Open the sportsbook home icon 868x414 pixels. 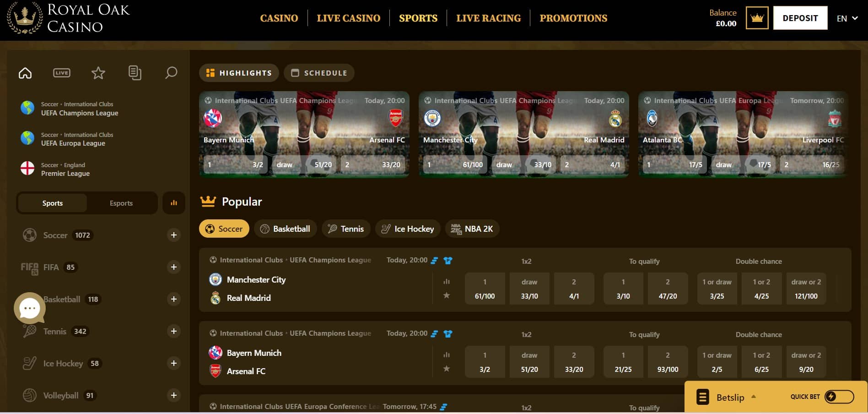[25, 73]
